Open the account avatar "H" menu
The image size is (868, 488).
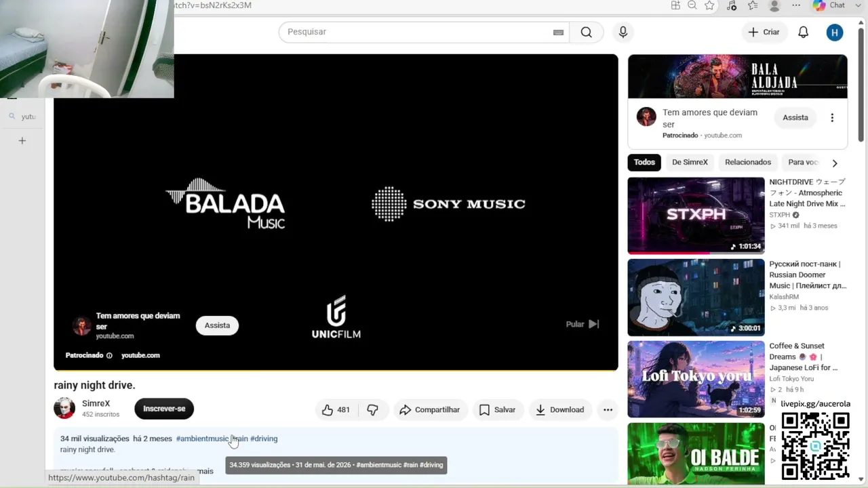point(835,32)
